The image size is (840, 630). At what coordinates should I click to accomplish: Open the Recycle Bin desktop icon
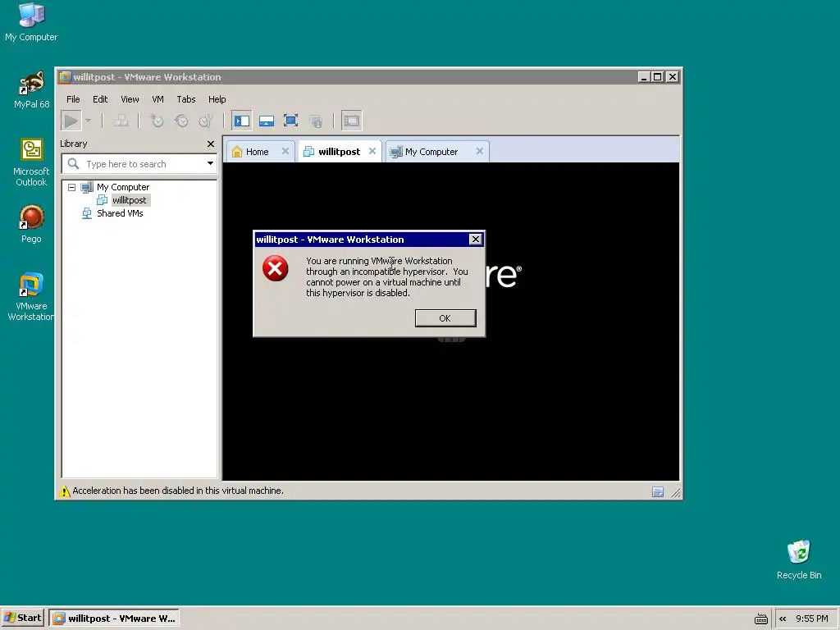pos(799,559)
